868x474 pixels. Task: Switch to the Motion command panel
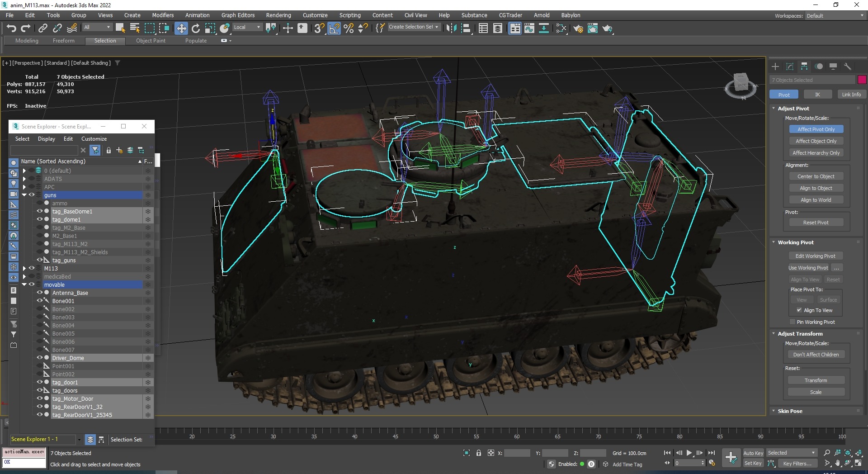pos(819,66)
